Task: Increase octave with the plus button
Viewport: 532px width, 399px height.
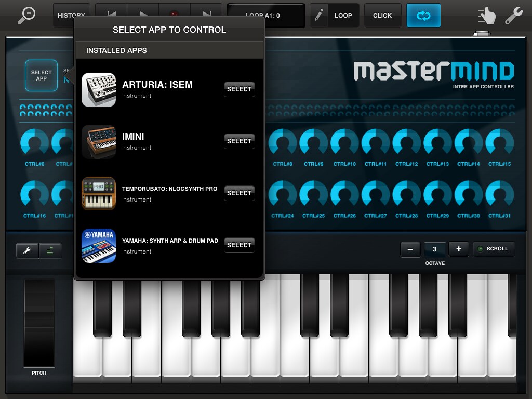Action: 459,249
